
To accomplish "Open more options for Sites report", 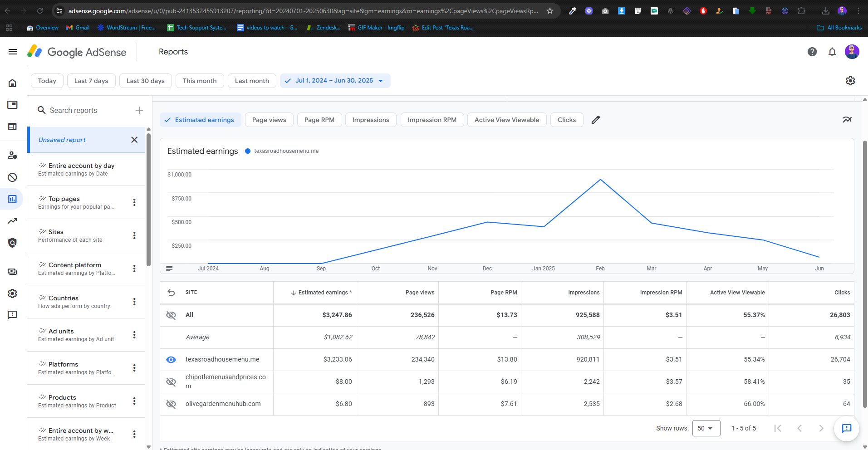I will pos(134,235).
